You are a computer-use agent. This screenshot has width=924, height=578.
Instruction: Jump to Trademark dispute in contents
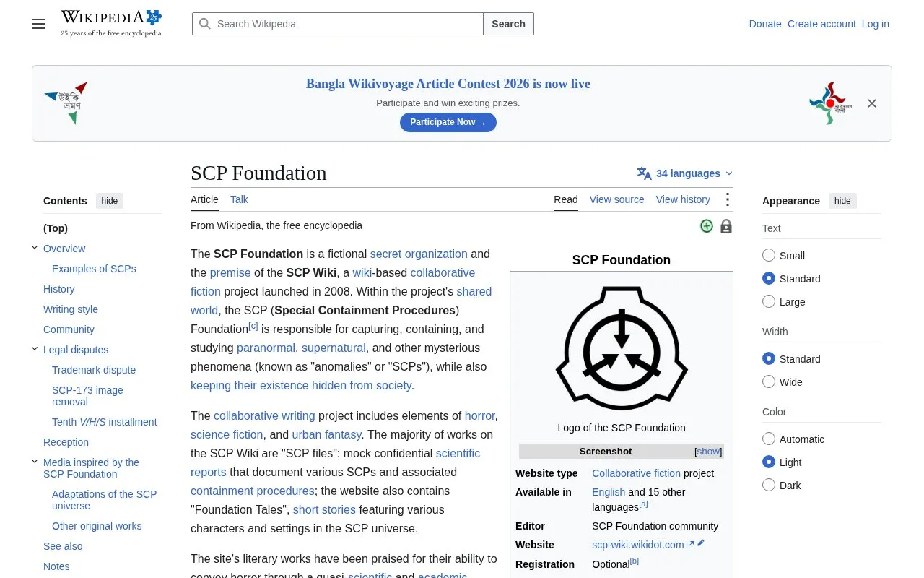[x=94, y=370]
